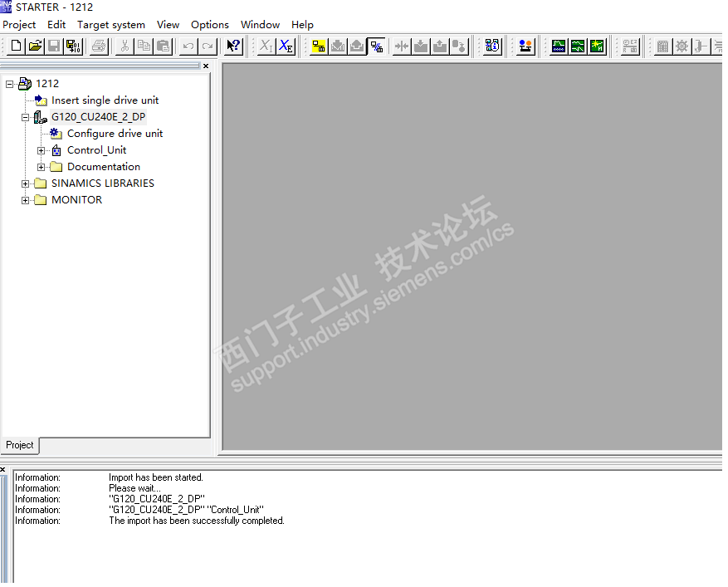This screenshot has width=728, height=587.
Task: Select G120_CU240E_2_DP in the tree
Action: click(99, 117)
